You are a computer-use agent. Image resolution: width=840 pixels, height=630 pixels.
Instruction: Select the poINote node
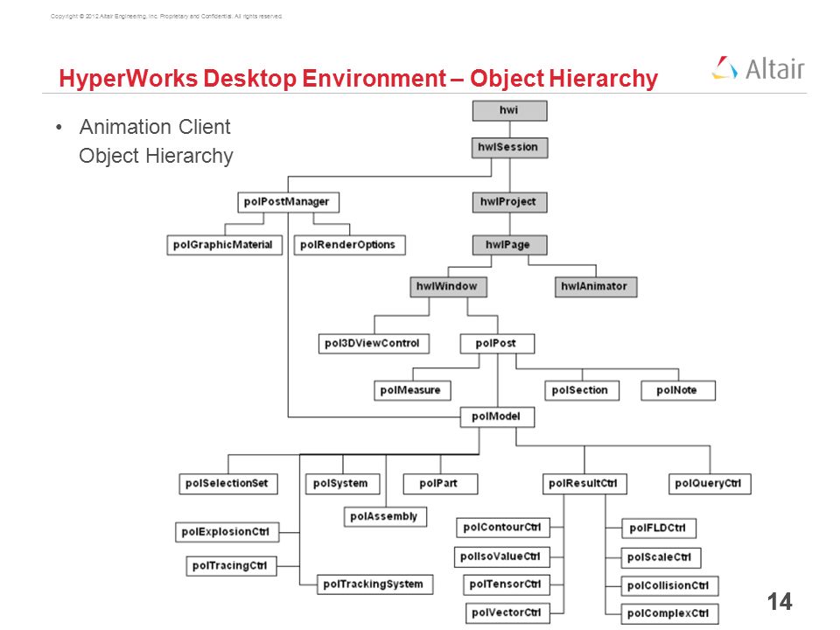point(678,390)
